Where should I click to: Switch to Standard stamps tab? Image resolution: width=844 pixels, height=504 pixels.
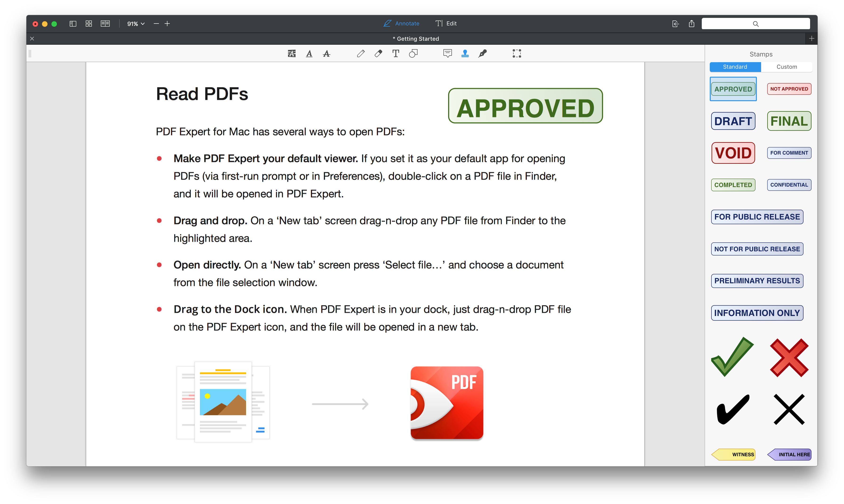click(x=735, y=67)
